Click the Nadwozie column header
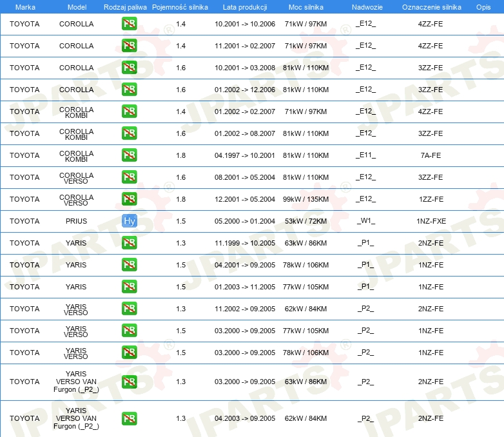Image resolution: width=504 pixels, height=437 pixels. click(367, 7)
